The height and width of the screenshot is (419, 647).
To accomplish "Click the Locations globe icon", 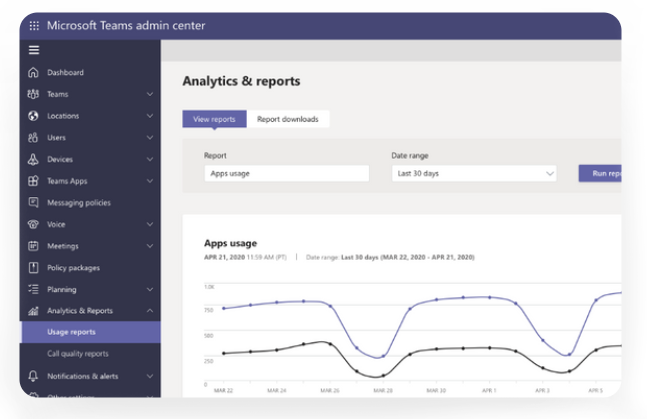I will [33, 116].
